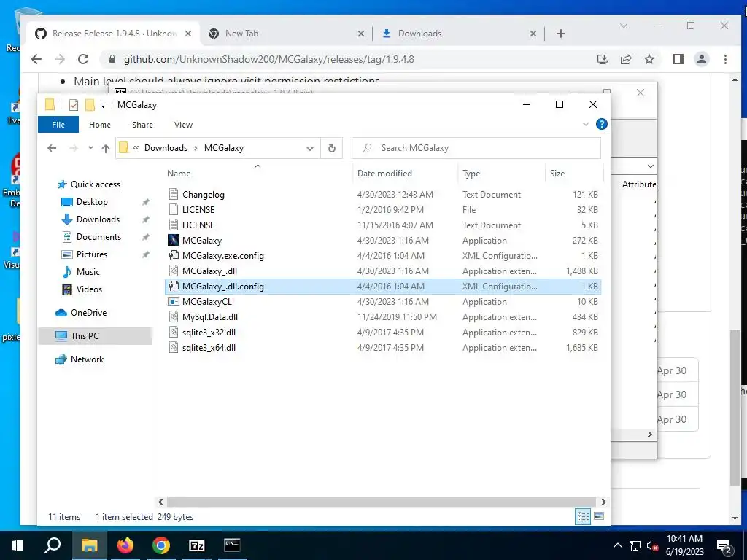Open the File ribbon tab
The height and width of the screenshot is (560, 747).
point(58,125)
